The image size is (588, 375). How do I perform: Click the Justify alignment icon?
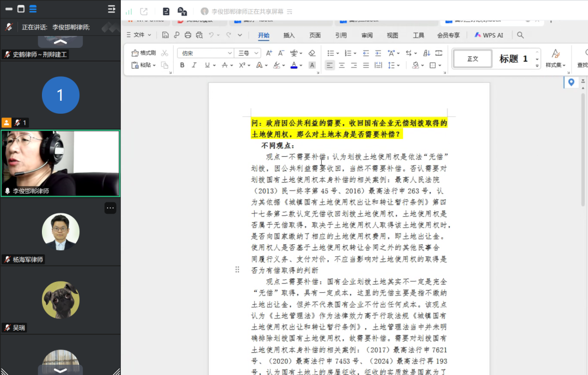(366, 65)
